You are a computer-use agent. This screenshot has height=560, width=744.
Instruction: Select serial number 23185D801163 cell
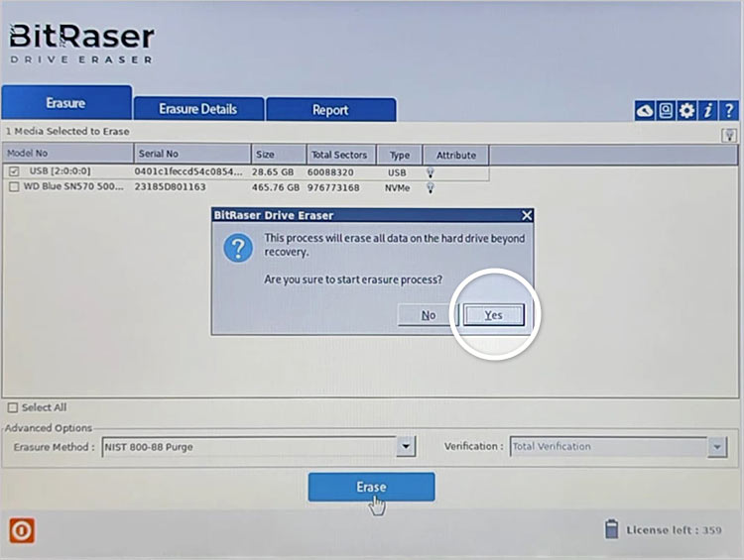pyautogui.click(x=171, y=186)
